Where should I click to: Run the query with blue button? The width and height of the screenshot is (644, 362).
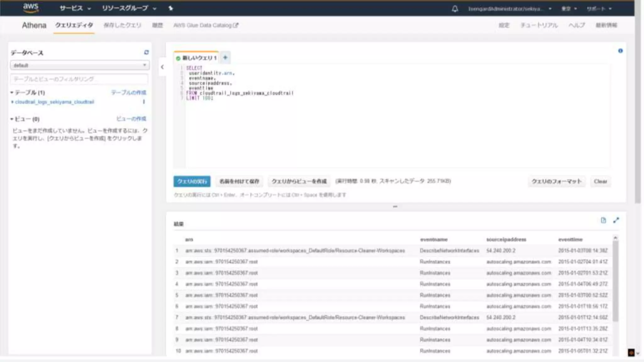[192, 181]
